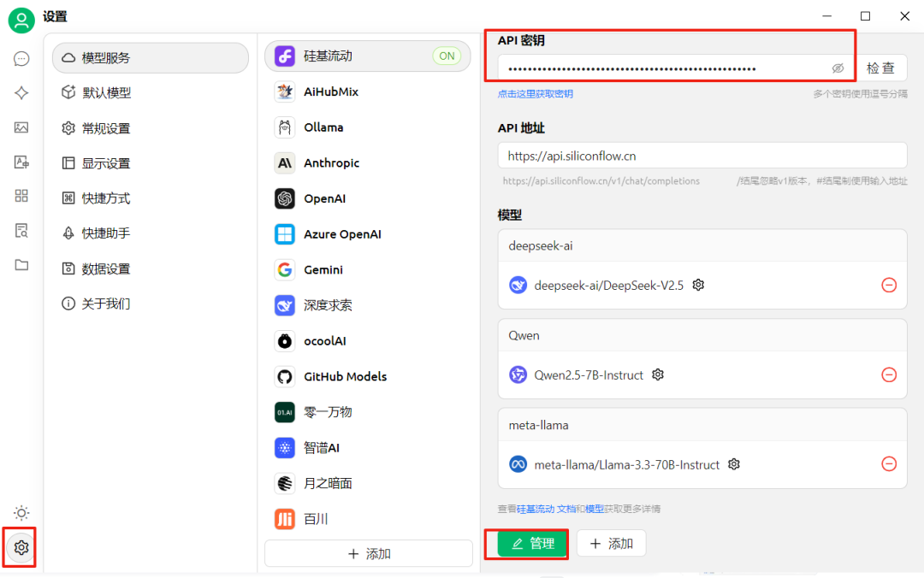Open the 点击这里获取密钥 link
Screen dimensions: 924x578
pyautogui.click(x=535, y=94)
